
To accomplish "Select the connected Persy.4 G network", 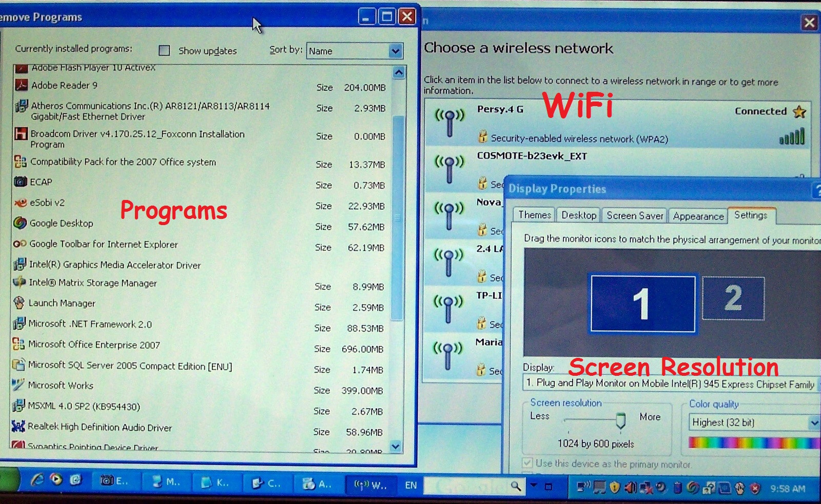I will (618, 124).
